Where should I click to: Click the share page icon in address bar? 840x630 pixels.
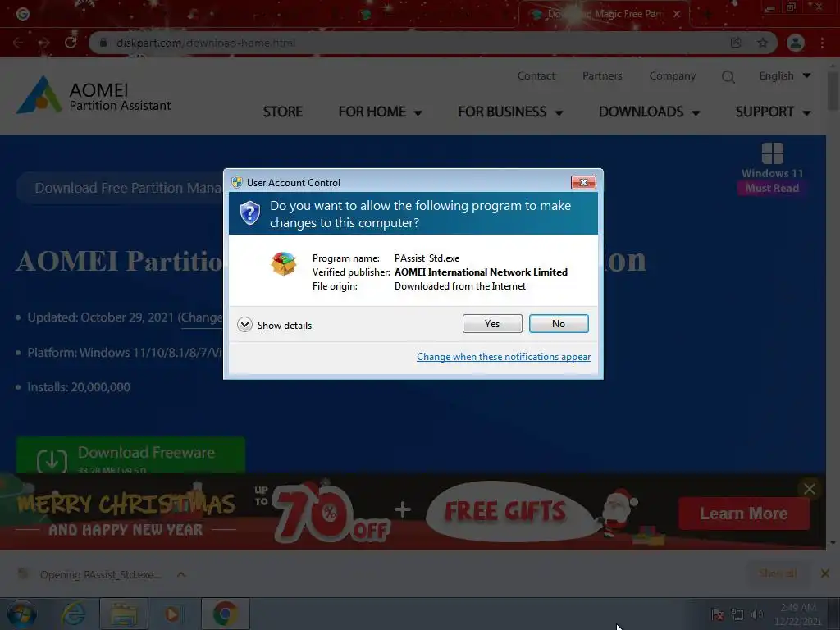click(736, 43)
